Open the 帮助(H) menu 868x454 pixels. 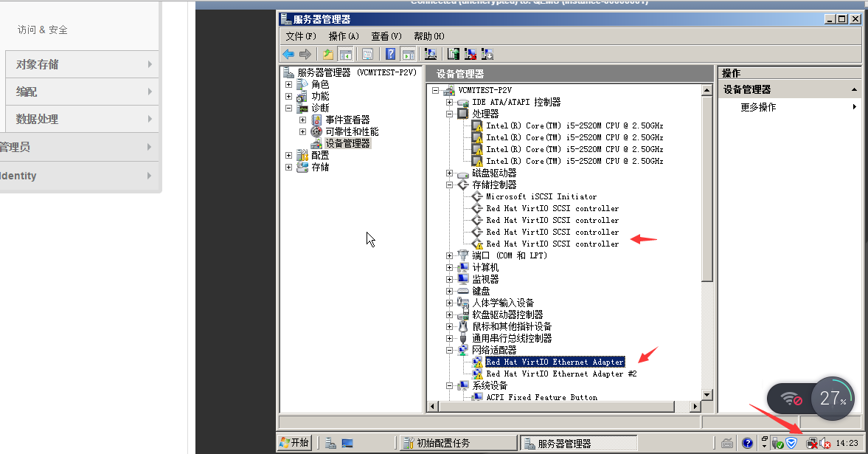point(429,36)
